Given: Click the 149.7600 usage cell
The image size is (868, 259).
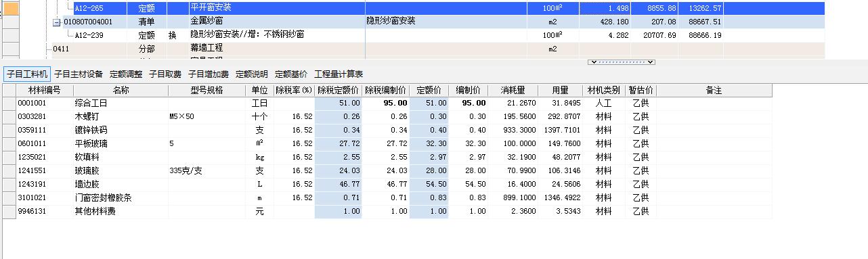Looking at the screenshot, I should click(x=561, y=143).
